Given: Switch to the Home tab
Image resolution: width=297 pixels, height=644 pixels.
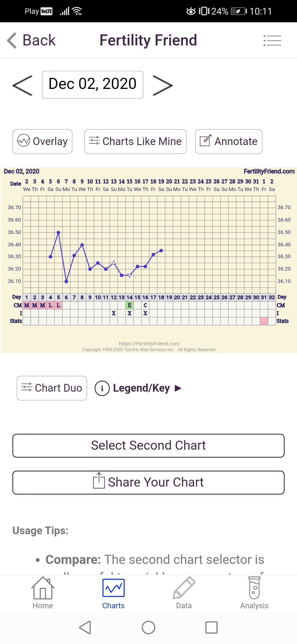Looking at the screenshot, I should click(43, 593).
